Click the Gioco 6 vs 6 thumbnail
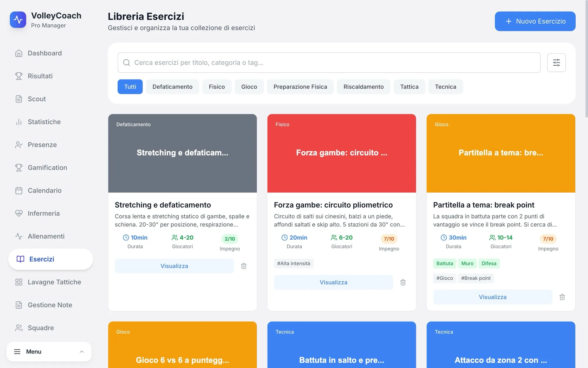The height and width of the screenshot is (368, 588). click(x=183, y=345)
